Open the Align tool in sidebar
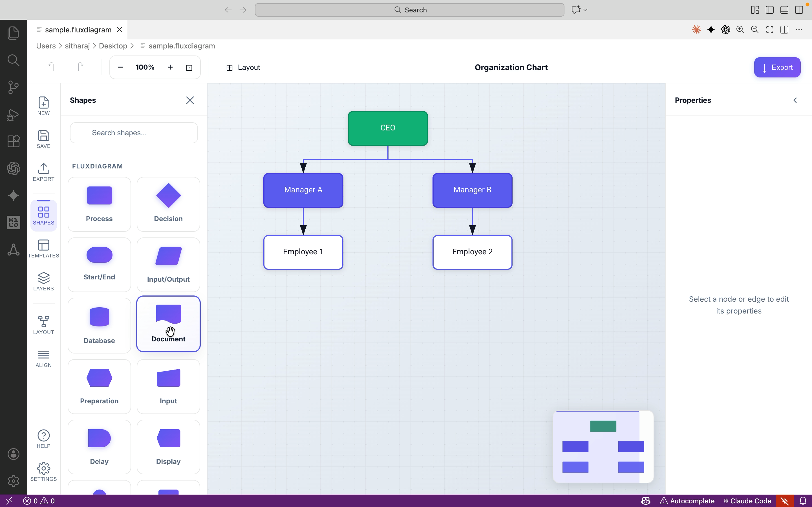The height and width of the screenshot is (507, 812). (44, 358)
